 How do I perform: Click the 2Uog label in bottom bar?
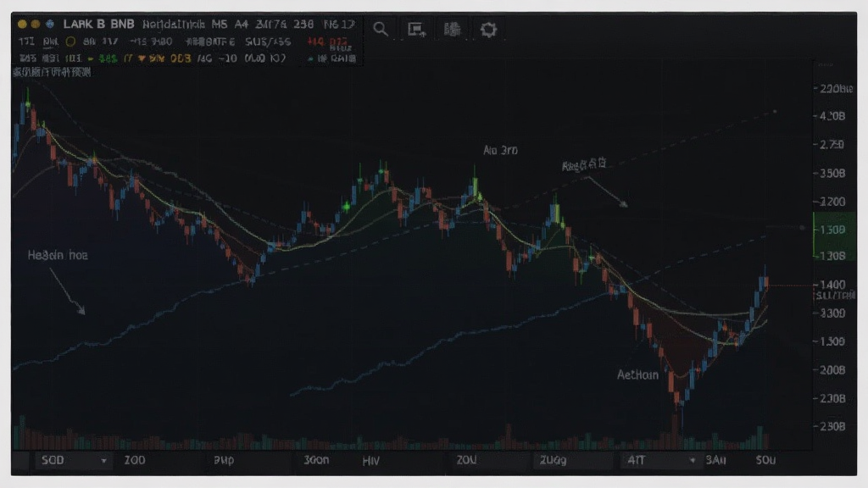(553, 460)
